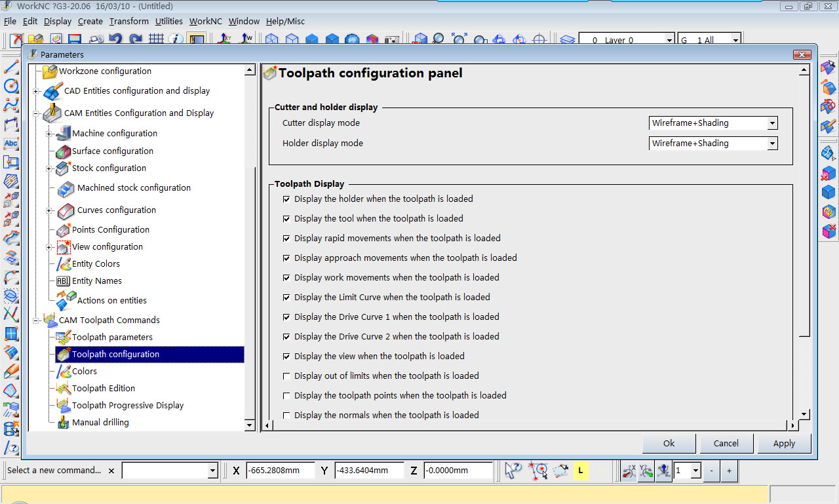Click the crosshair target icon in top toolbar
The width and height of the screenshot is (839, 504).
539,40
